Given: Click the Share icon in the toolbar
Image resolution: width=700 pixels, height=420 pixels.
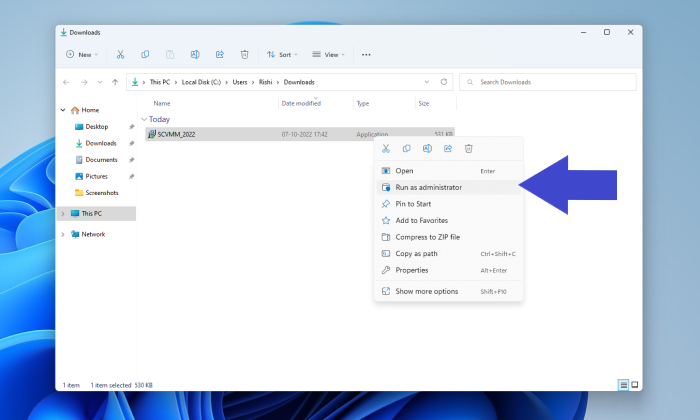Looking at the screenshot, I should pyautogui.click(x=220, y=54).
